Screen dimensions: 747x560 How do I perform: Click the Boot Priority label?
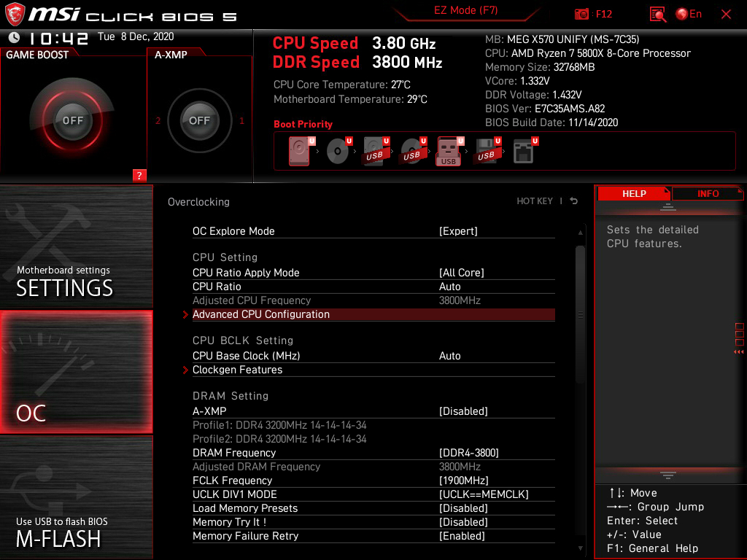[x=303, y=124]
